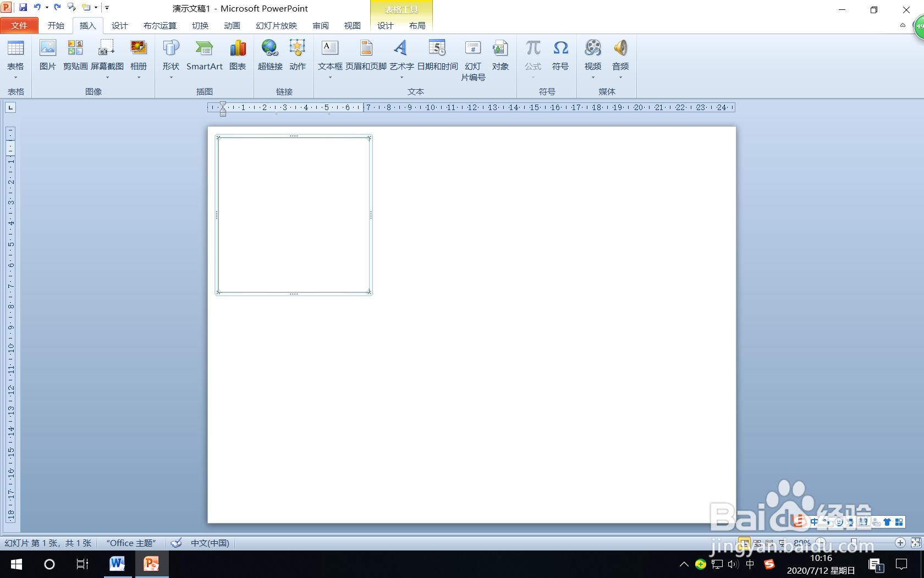The height and width of the screenshot is (578, 924).
Task: Toggle Sogou Chinese/English input mode
Action: pyautogui.click(x=814, y=522)
